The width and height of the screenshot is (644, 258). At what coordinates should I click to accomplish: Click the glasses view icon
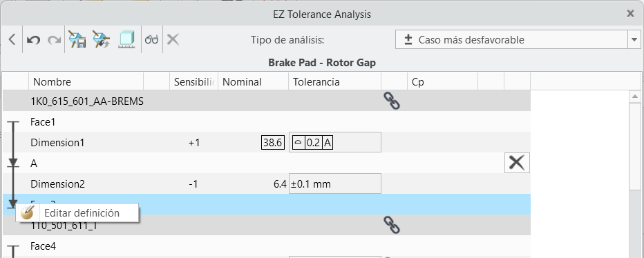click(x=151, y=40)
